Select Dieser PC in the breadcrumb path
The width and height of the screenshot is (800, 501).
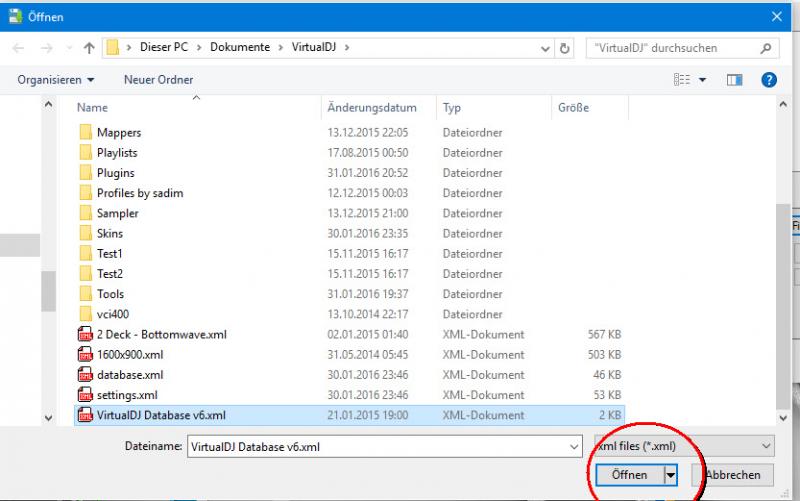(x=164, y=47)
